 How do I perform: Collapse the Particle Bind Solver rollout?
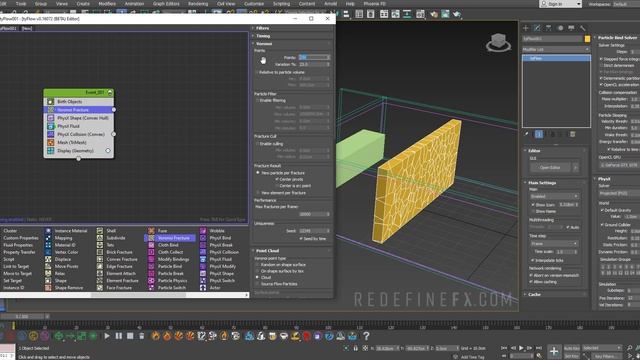tap(617, 38)
